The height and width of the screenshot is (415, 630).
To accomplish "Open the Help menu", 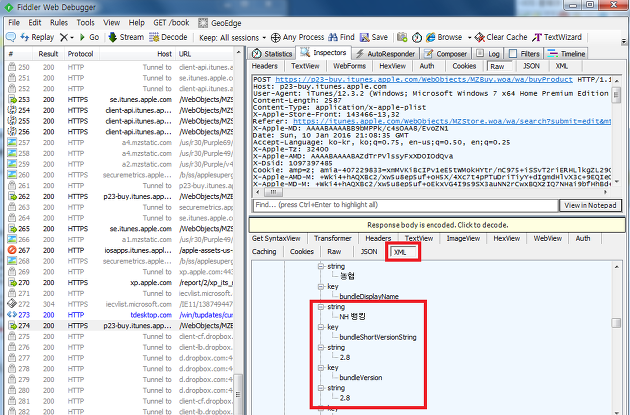I will tap(137, 23).
